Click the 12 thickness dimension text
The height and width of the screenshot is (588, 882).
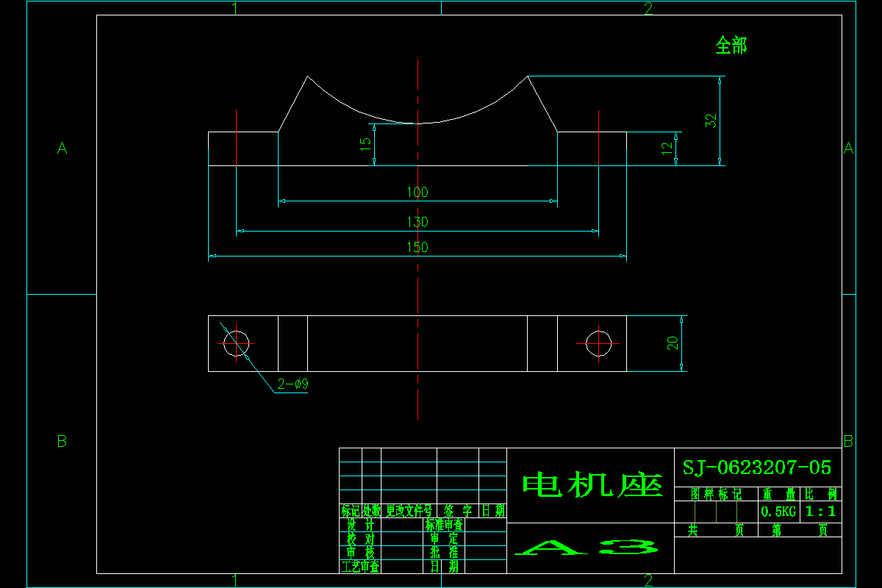667,147
